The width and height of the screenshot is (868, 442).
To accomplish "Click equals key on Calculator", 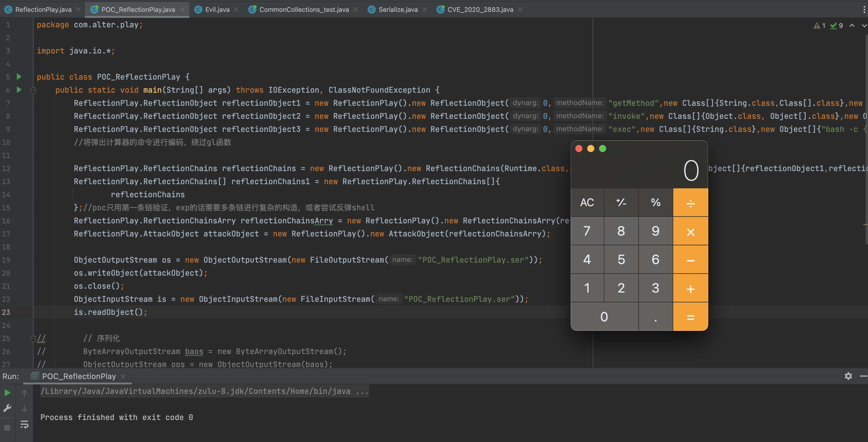I will coord(690,317).
